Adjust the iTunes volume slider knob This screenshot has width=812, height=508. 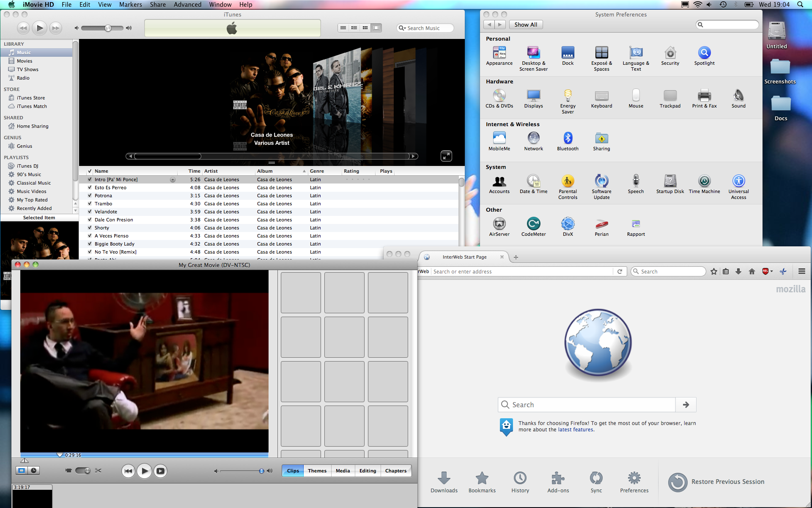[x=108, y=28]
